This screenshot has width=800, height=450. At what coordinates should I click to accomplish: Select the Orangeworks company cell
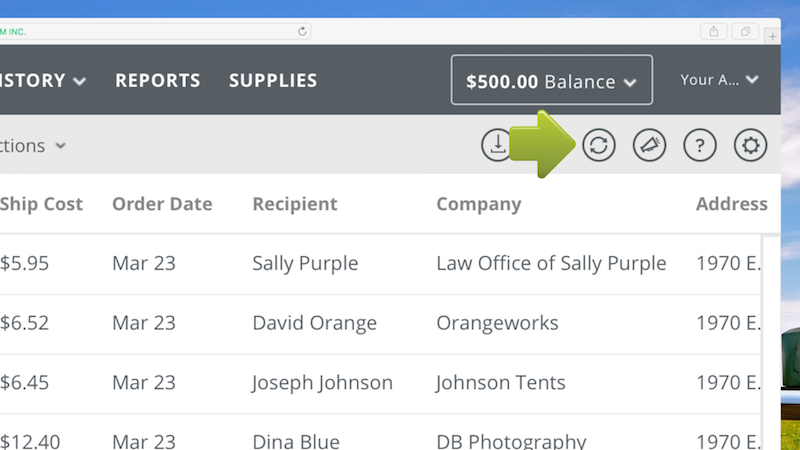pos(497,324)
